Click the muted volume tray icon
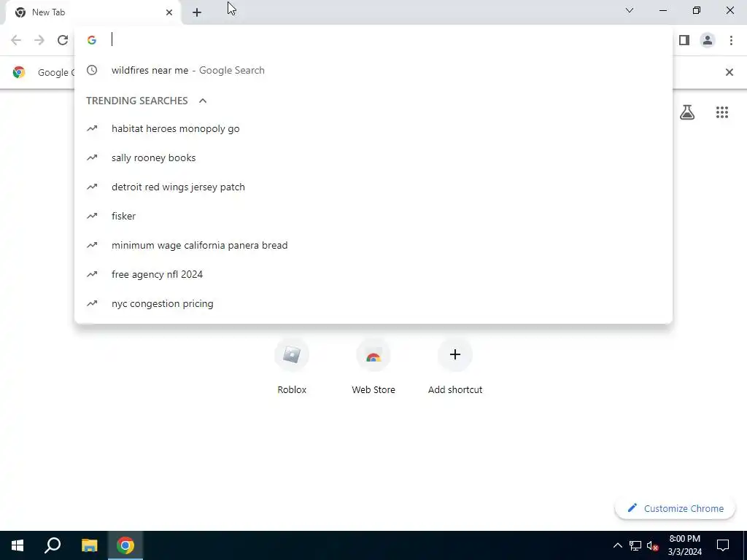The height and width of the screenshot is (560, 747). coord(653,545)
